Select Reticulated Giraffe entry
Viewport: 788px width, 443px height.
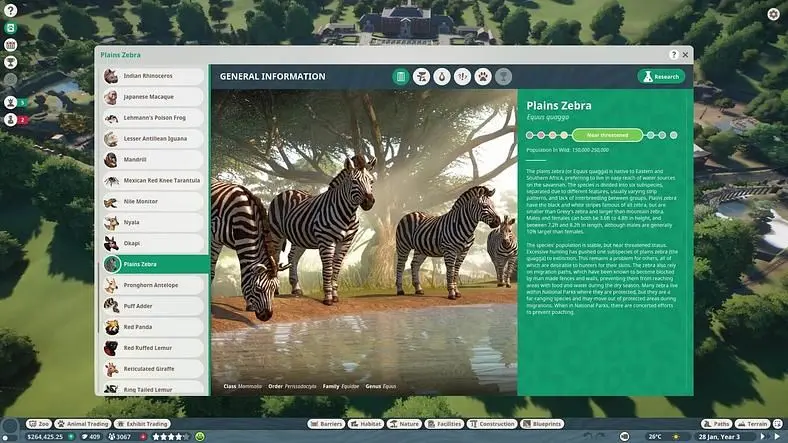pos(153,369)
